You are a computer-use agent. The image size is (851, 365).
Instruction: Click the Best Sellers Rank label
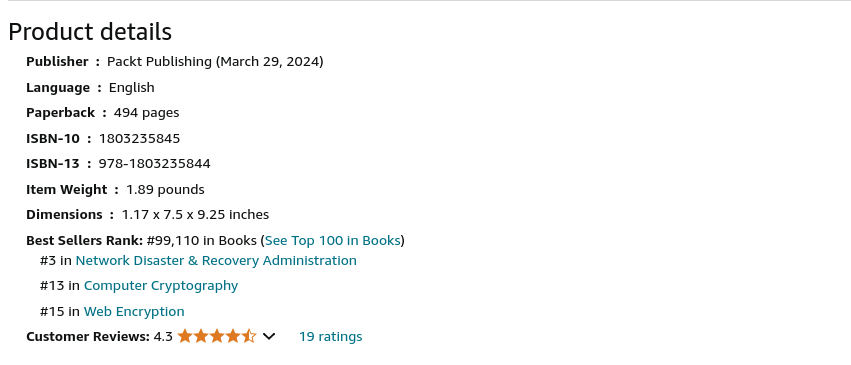pos(84,240)
